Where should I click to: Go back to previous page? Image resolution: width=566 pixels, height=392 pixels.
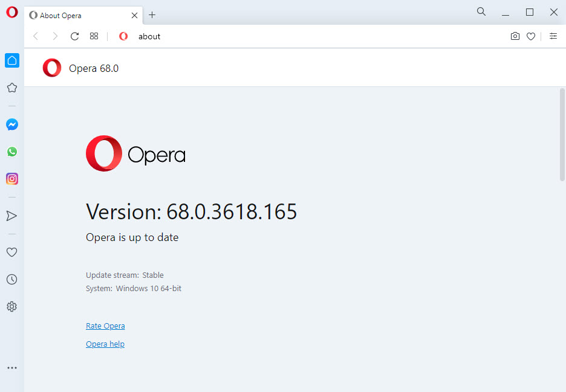click(x=36, y=36)
